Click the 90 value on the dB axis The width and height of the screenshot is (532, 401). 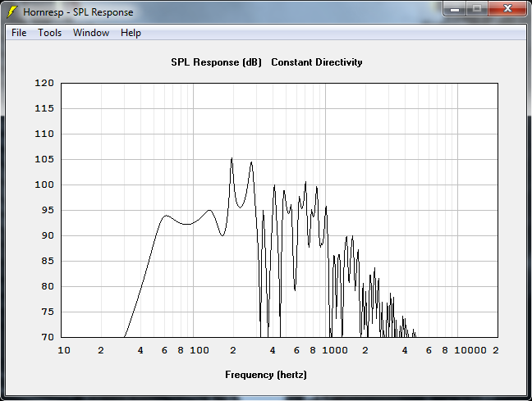pos(48,235)
